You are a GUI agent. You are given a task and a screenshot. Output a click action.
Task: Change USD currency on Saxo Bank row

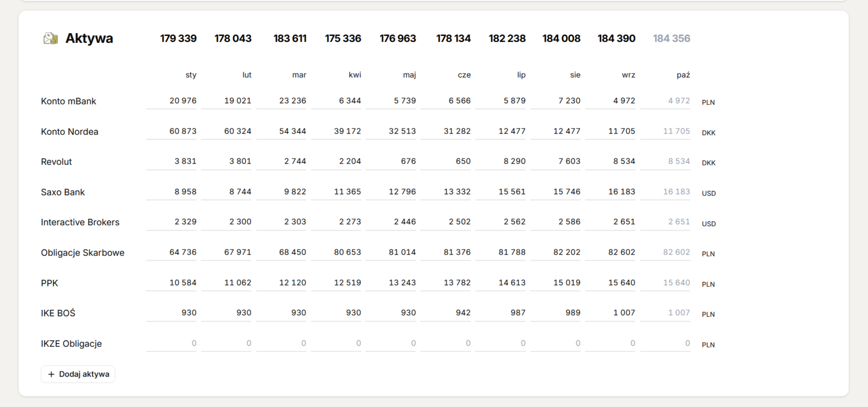(x=708, y=193)
